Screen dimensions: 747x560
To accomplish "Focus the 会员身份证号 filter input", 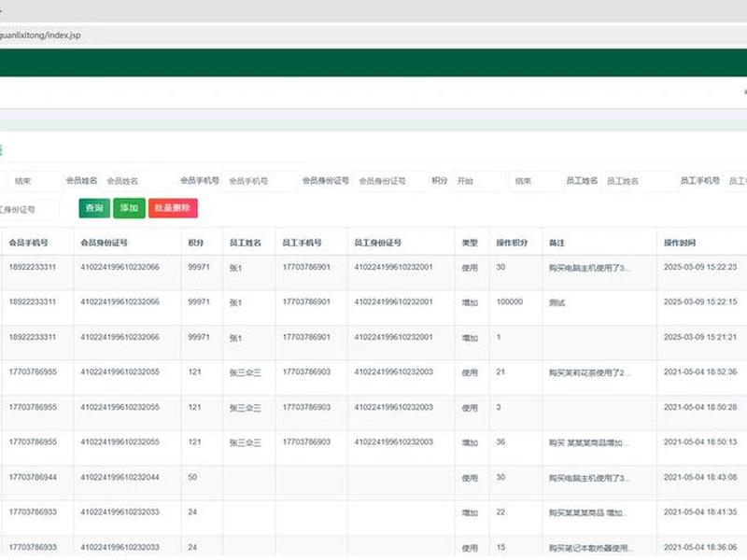I will (x=390, y=181).
